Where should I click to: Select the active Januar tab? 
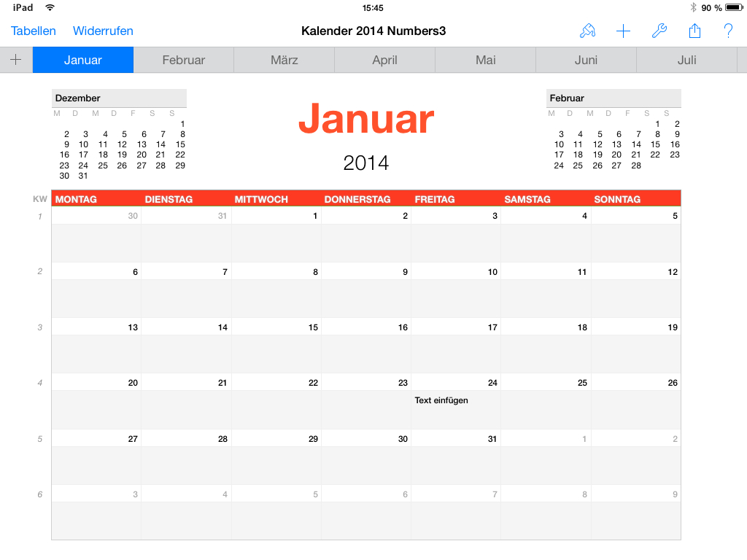pyautogui.click(x=83, y=60)
